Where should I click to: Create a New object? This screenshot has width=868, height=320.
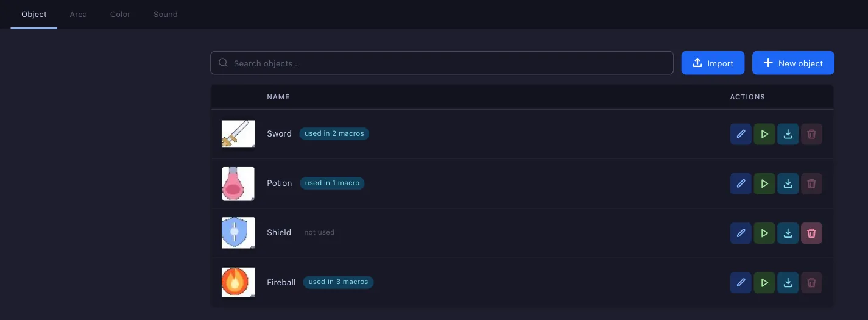[x=793, y=63]
